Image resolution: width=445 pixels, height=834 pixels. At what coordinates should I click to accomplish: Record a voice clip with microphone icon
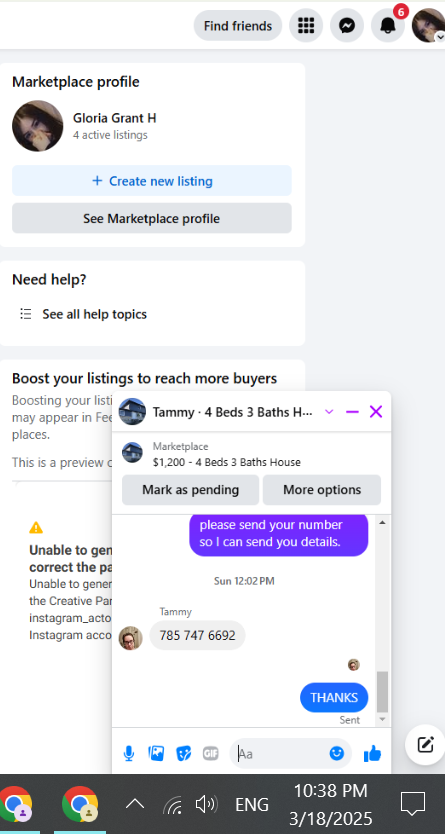click(x=129, y=753)
